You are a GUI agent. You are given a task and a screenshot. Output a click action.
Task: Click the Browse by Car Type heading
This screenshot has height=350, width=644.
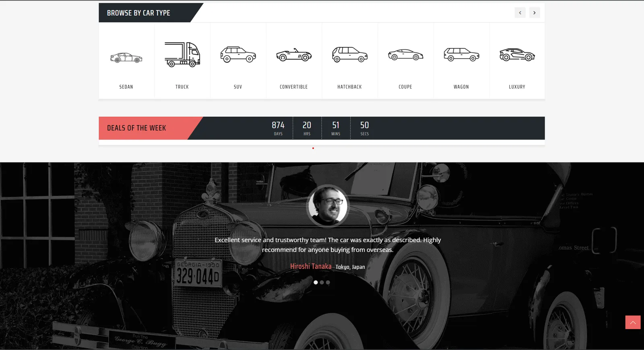[138, 13]
